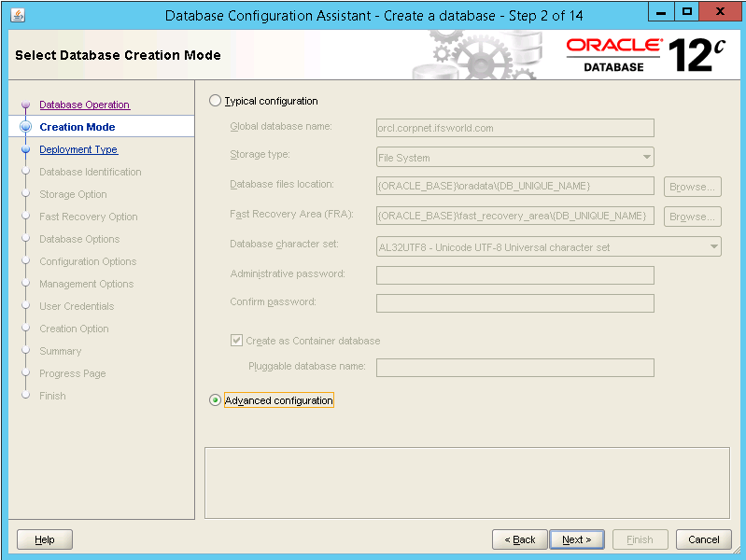Click the Creation Mode step indicator
Screen dimensions: 746x560
[x=25, y=127]
